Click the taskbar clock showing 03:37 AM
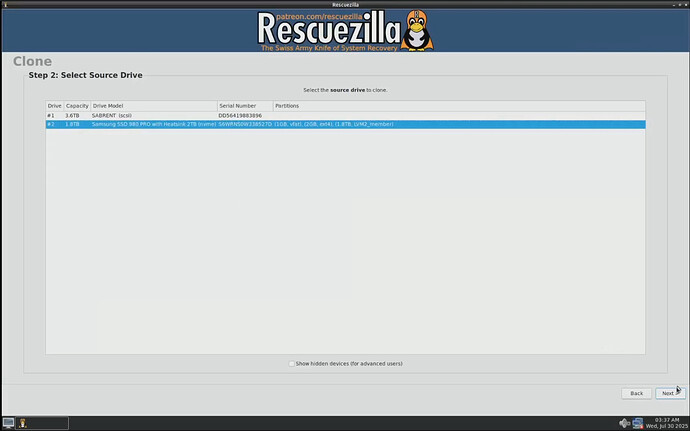Image resolution: width=690 pixels, height=431 pixels. (x=667, y=423)
